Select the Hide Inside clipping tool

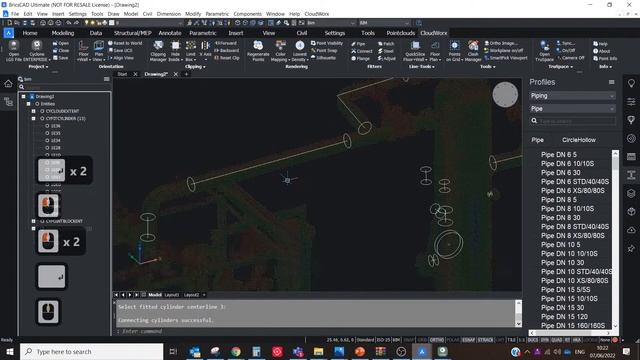(x=175, y=51)
